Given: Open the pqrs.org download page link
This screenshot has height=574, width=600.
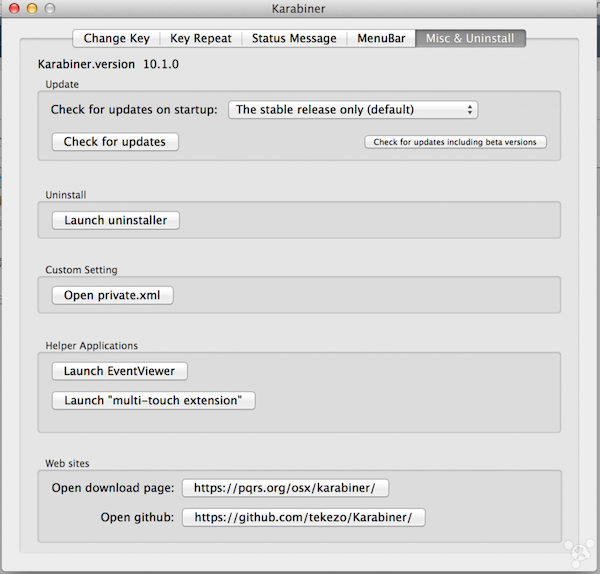Looking at the screenshot, I should (x=285, y=488).
